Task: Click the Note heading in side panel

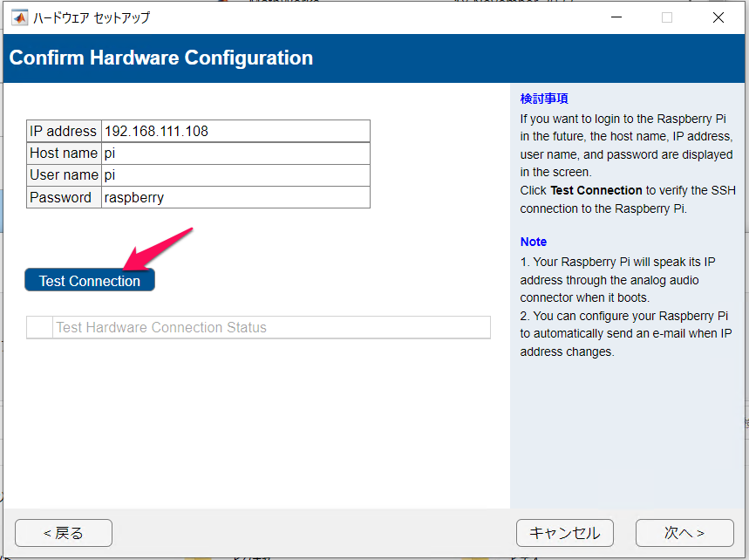Action: pos(534,242)
